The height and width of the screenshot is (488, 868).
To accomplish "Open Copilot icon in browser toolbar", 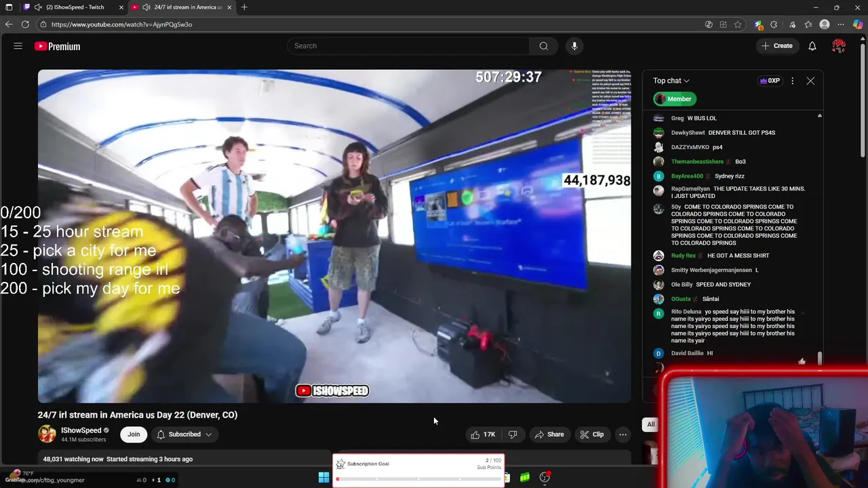I will [x=858, y=24].
